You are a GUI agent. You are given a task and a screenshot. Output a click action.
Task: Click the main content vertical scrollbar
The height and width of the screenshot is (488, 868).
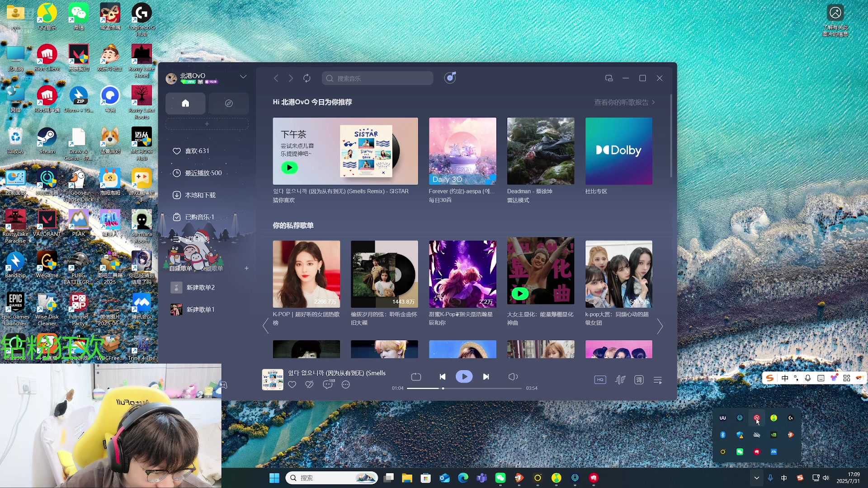[x=671, y=136]
